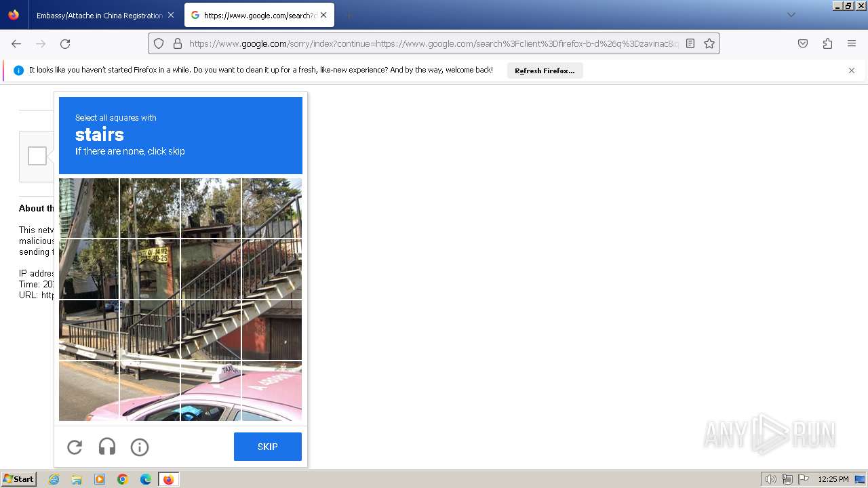
Task: Bookmark this page with the star icon
Action: click(709, 43)
